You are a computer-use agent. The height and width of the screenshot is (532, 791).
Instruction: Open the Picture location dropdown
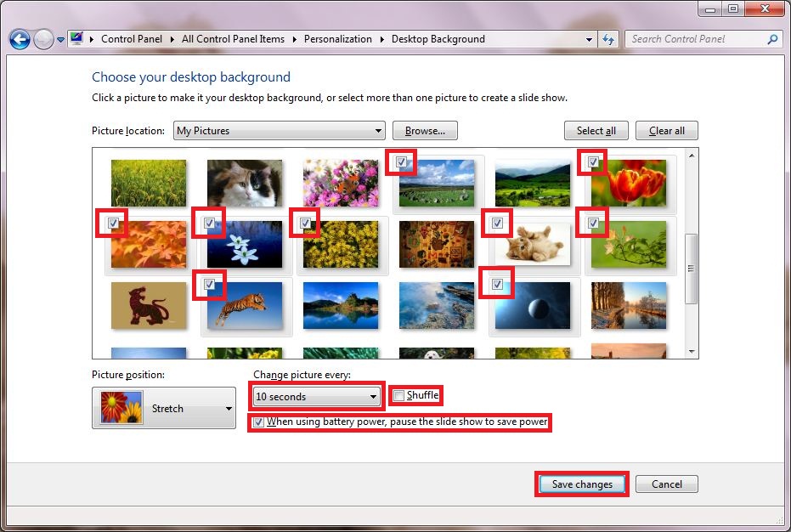click(x=279, y=131)
